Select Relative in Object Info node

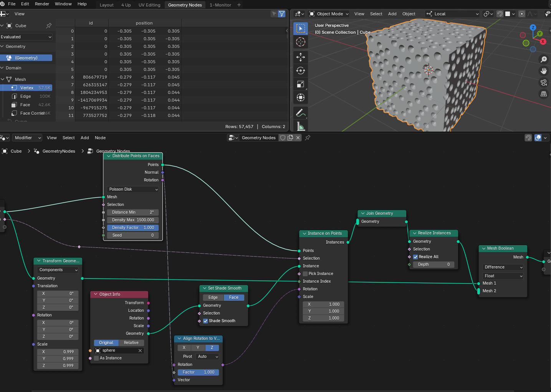click(131, 343)
